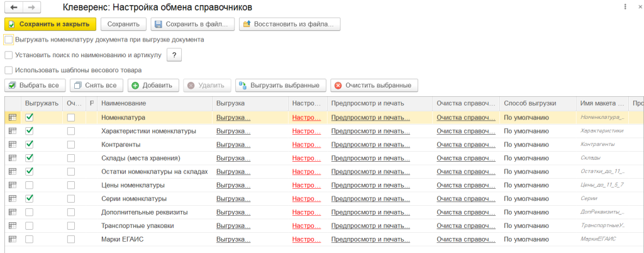This screenshot has width=644, height=253.
Task: Click the Способ выгрузки column header
Action: (537, 103)
